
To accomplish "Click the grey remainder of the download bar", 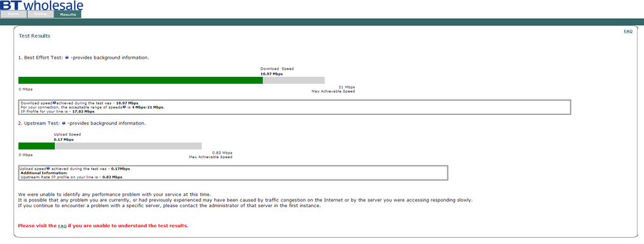I will (x=294, y=80).
